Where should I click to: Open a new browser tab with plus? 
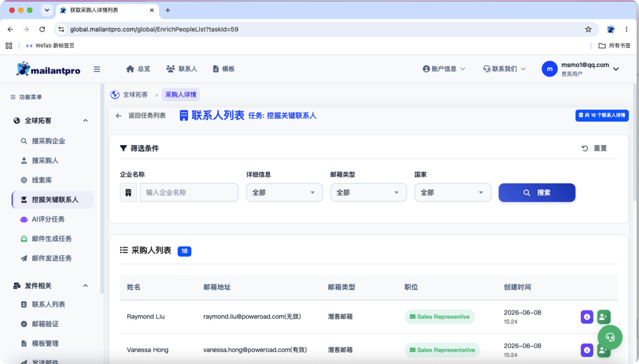click(168, 10)
